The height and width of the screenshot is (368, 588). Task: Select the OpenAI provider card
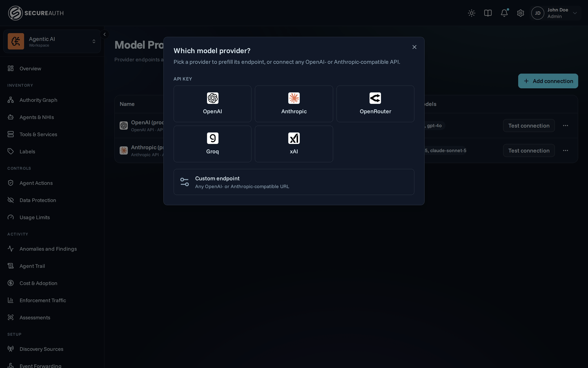point(212,104)
